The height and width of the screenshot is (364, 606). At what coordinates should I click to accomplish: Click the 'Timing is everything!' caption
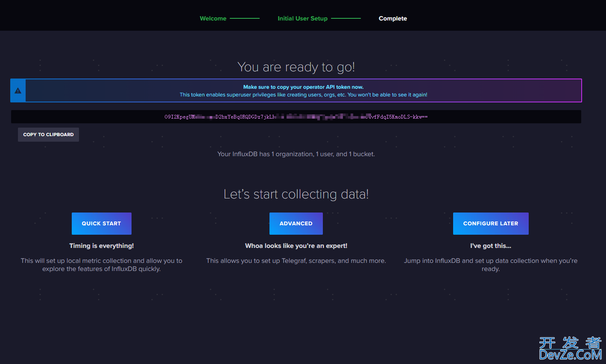[x=102, y=246]
